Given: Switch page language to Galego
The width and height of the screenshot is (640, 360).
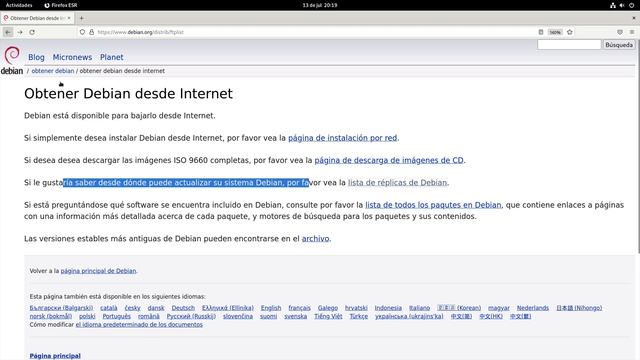Looking at the screenshot, I should [328, 308].
